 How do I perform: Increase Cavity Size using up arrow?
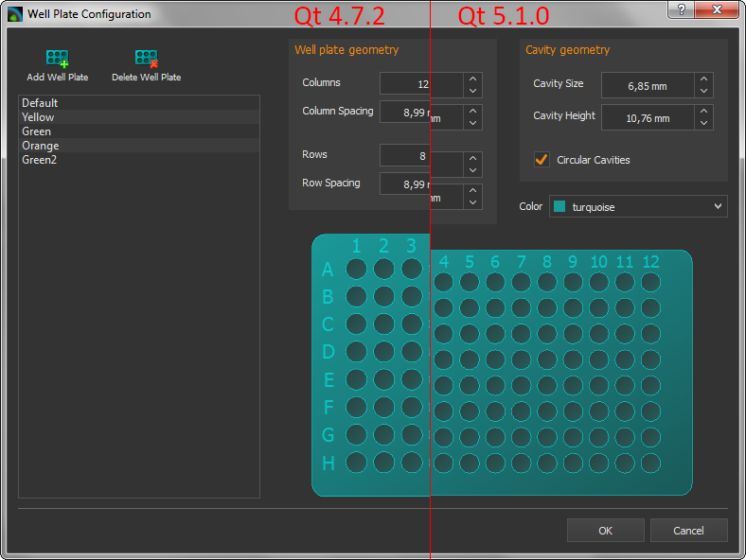coord(703,79)
